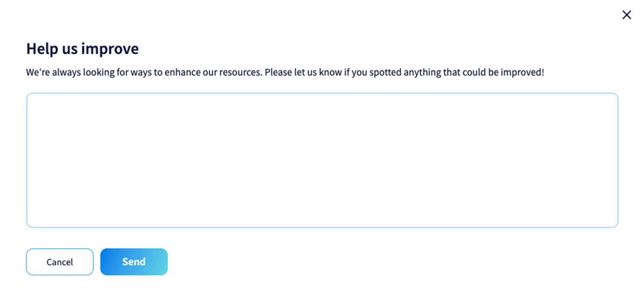Exit the Help us improve popup

626,15
